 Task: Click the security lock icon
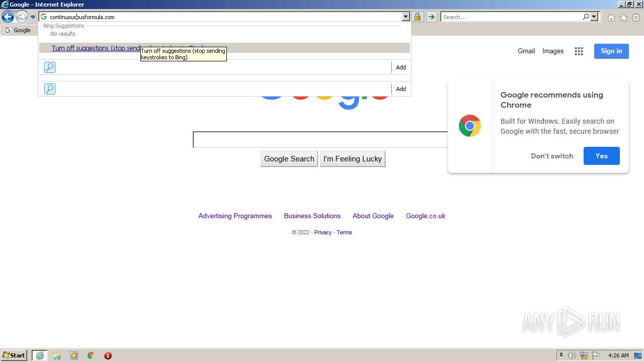pyautogui.click(x=417, y=17)
